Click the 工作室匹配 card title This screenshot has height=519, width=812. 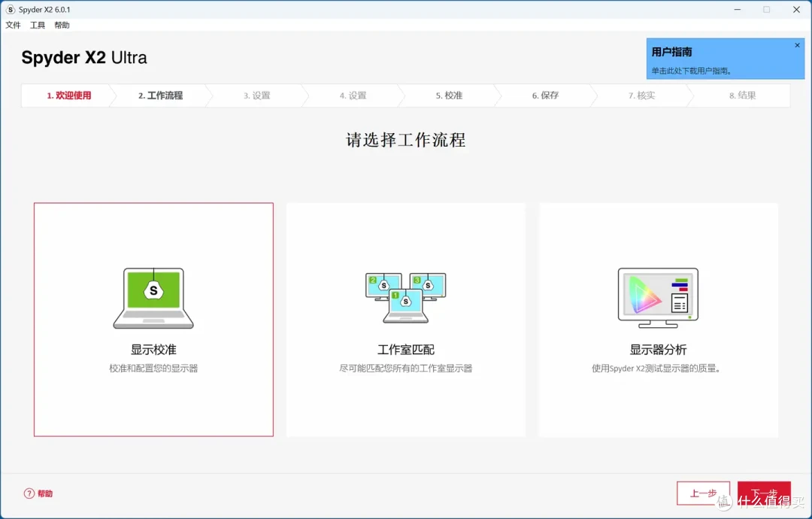pos(405,350)
